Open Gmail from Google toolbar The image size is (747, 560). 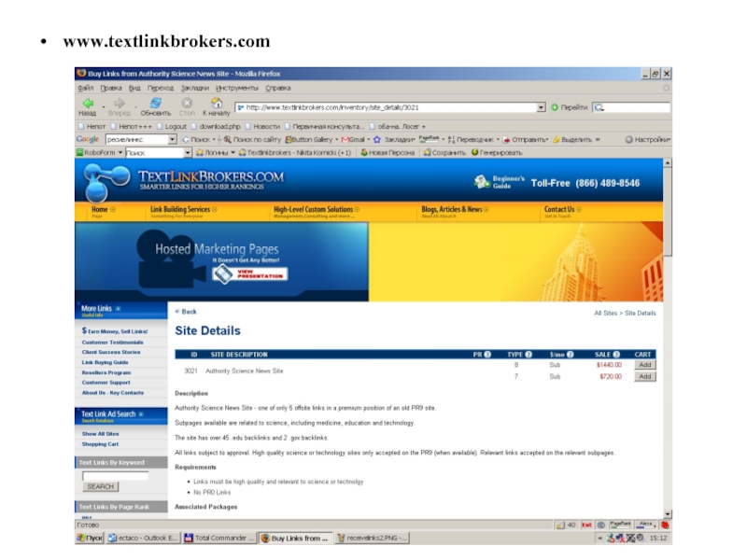point(353,139)
